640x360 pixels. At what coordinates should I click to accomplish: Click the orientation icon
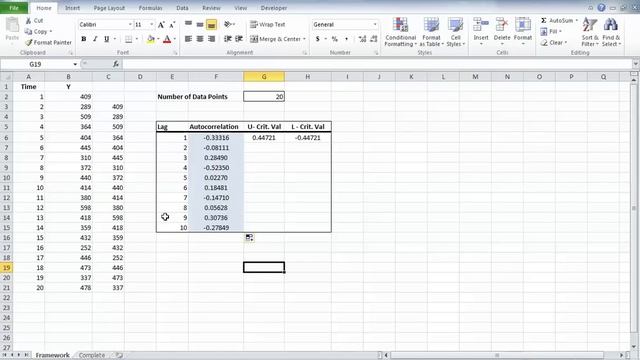(228, 24)
